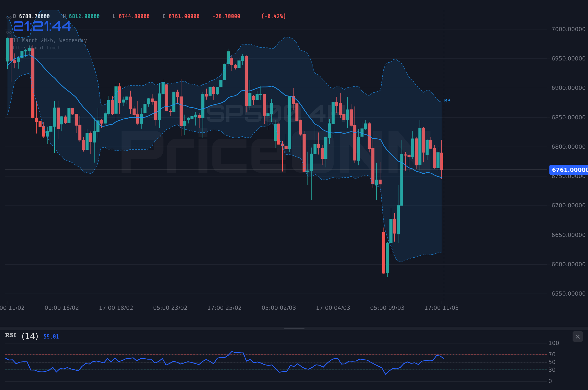Grab the pane divider handle above RSI

click(294, 329)
